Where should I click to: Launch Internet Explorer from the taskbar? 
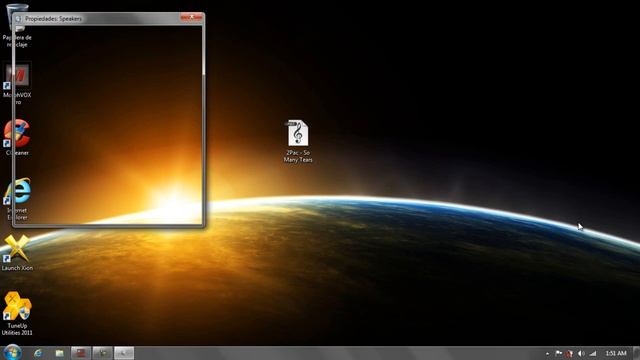pyautogui.click(x=38, y=353)
